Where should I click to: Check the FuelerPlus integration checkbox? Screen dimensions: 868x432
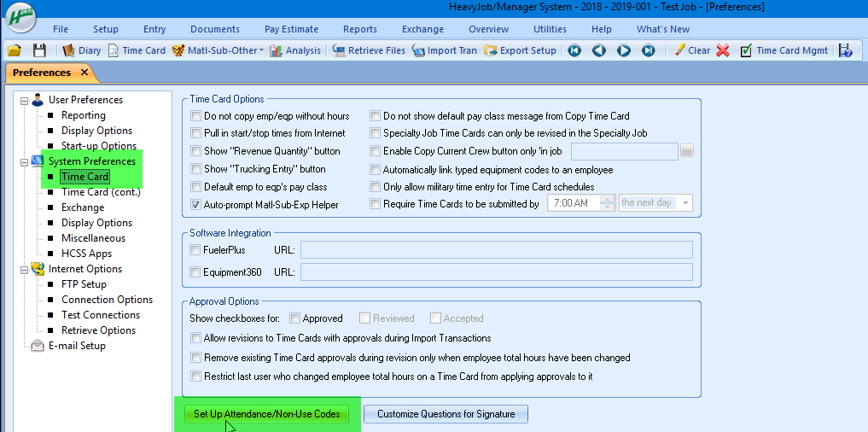pyautogui.click(x=195, y=250)
